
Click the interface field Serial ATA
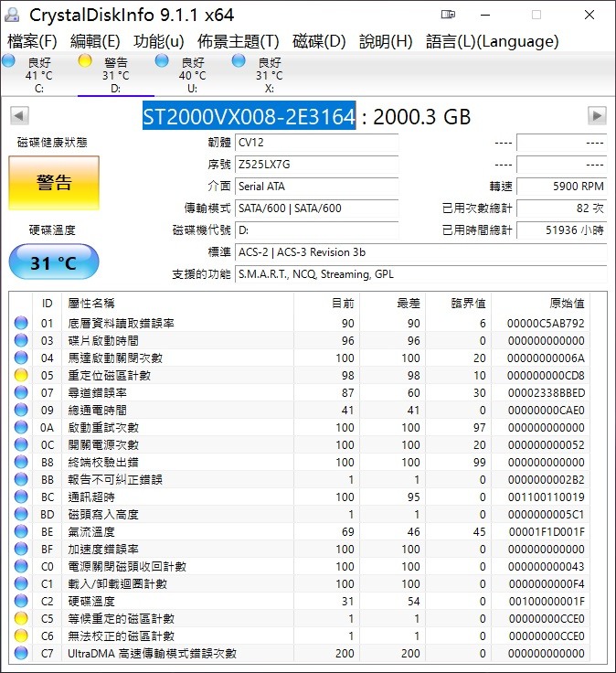pyautogui.click(x=316, y=187)
